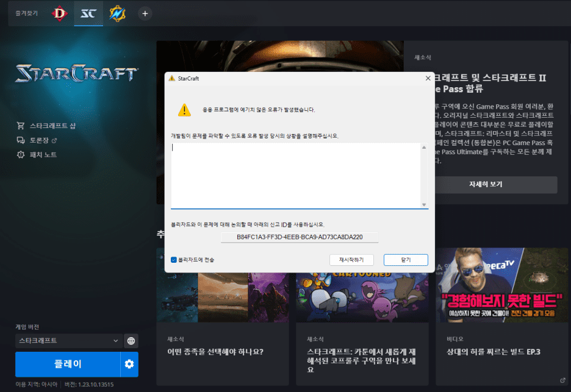Click the globe region icon

[131, 341]
